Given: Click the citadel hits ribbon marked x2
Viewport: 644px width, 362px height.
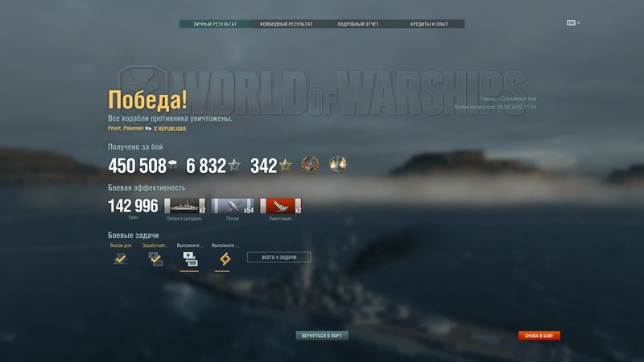Looking at the screenshot, I should click(x=185, y=206).
